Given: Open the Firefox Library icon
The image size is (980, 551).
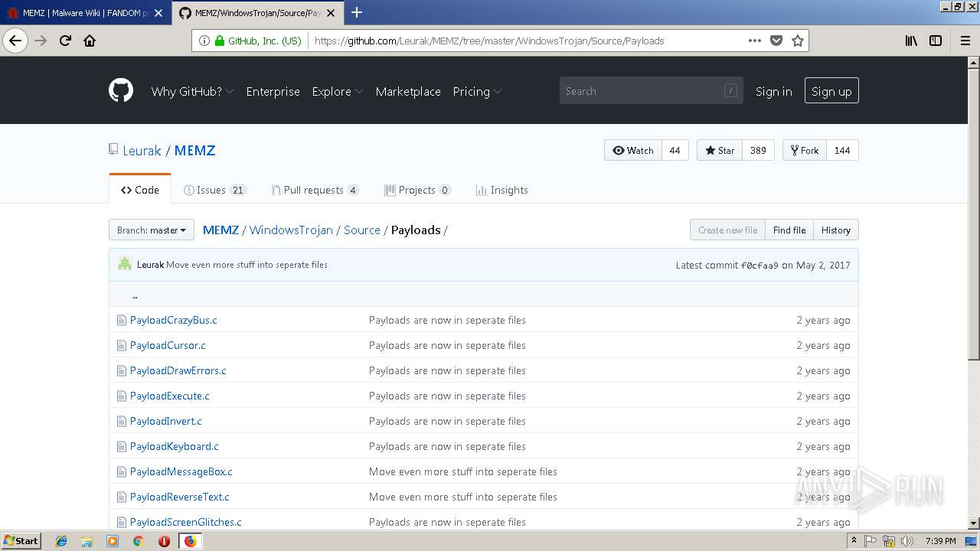Looking at the screenshot, I should [911, 41].
